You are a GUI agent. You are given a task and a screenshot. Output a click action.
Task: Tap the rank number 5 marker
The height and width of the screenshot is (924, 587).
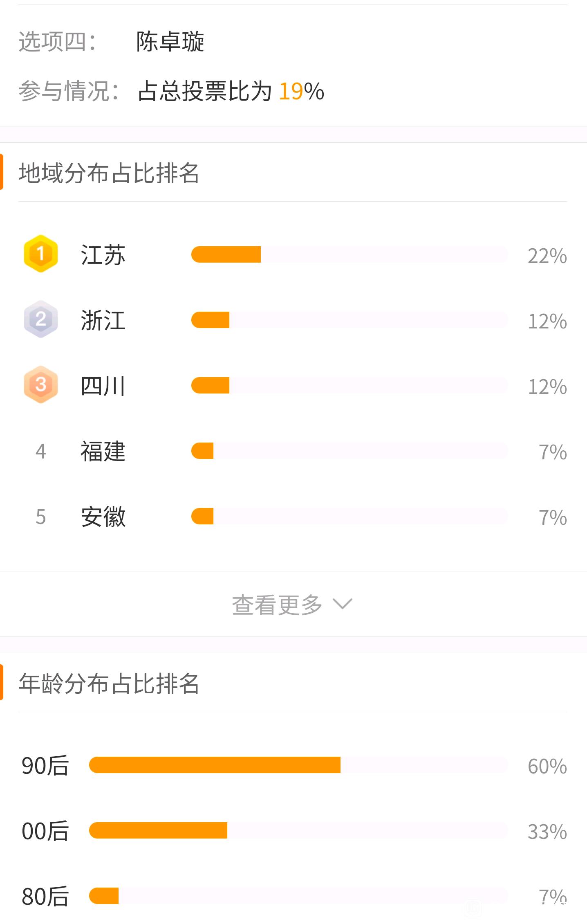(40, 517)
